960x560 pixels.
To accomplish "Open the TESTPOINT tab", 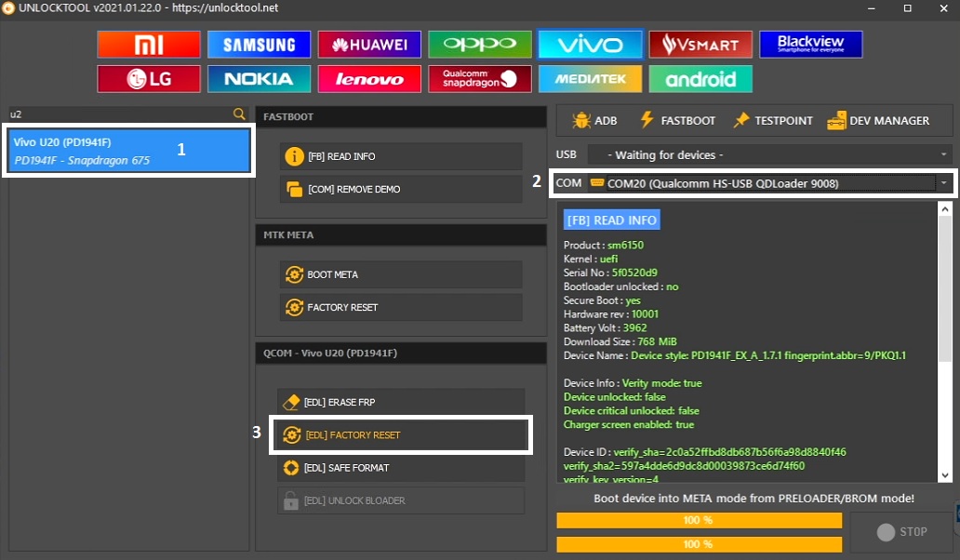I will point(773,121).
